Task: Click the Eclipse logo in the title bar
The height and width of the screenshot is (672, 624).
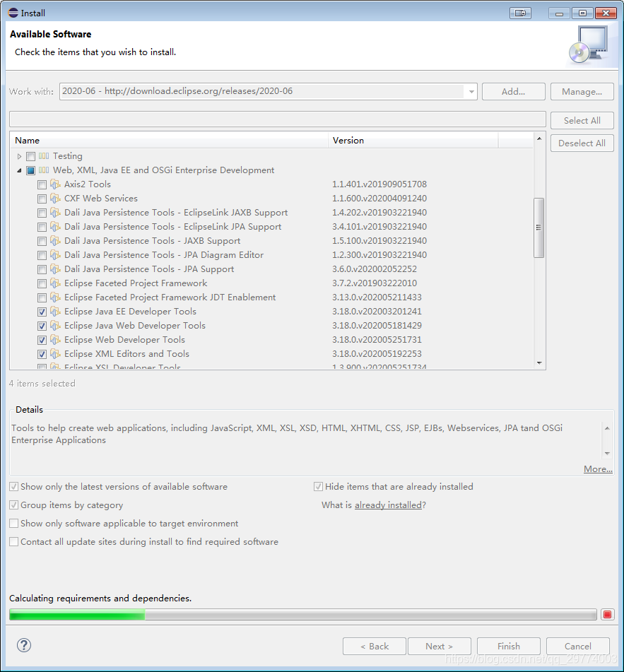Action: pyautogui.click(x=13, y=13)
